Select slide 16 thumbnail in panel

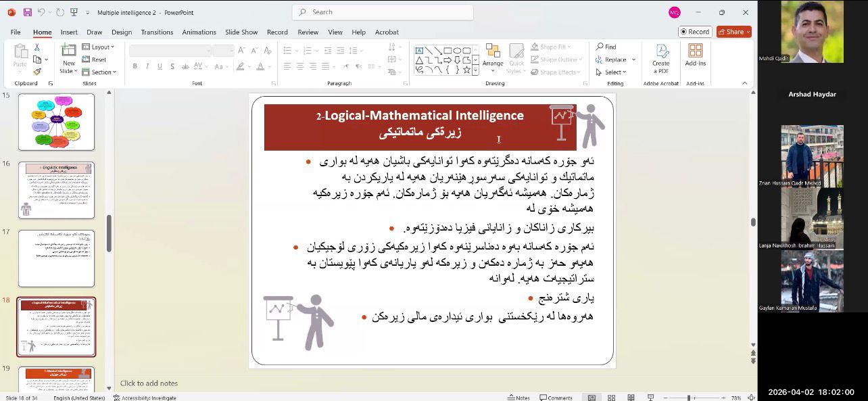(56, 190)
